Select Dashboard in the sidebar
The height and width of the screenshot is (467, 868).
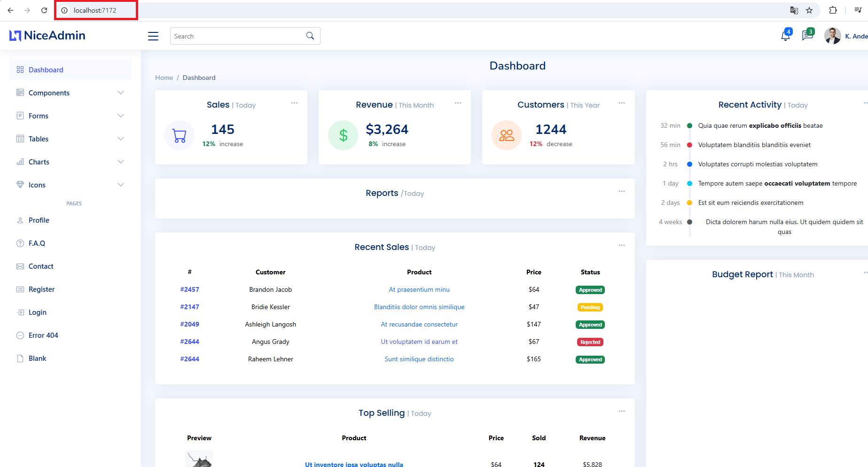[70, 70]
